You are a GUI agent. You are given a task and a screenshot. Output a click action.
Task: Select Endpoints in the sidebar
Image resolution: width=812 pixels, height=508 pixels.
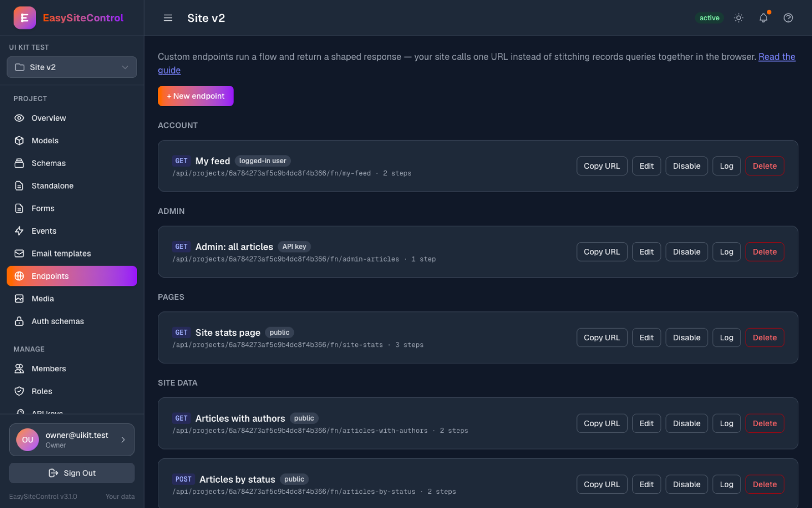72,276
